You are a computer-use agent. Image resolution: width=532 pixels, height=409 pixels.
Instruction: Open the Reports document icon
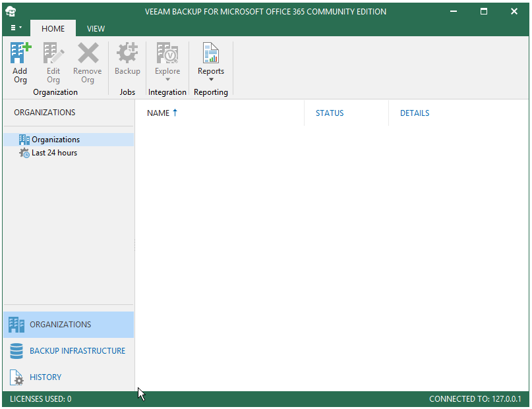point(211,53)
